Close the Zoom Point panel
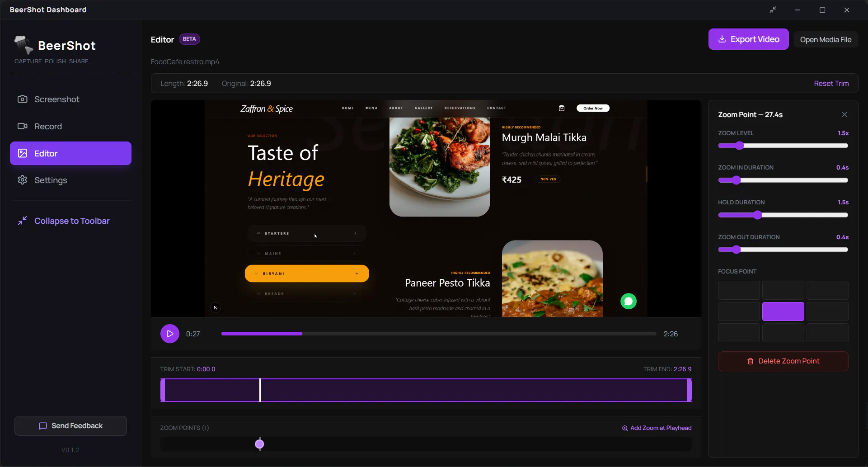The width and height of the screenshot is (868, 467). (845, 115)
